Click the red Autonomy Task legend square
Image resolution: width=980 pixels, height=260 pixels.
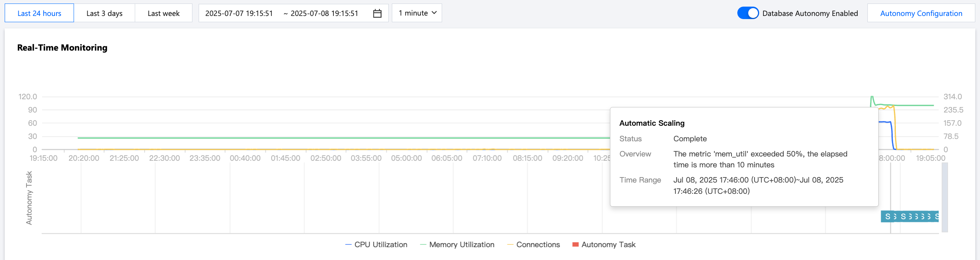click(x=575, y=244)
